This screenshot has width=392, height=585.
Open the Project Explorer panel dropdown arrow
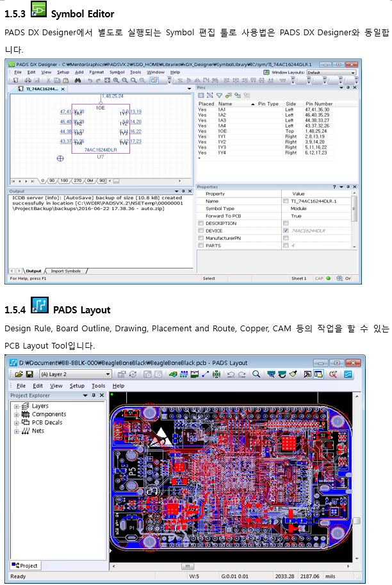pyautogui.click(x=85, y=395)
